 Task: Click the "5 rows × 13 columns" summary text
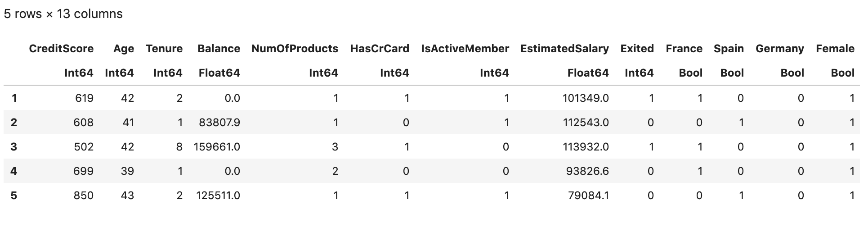pos(63,14)
